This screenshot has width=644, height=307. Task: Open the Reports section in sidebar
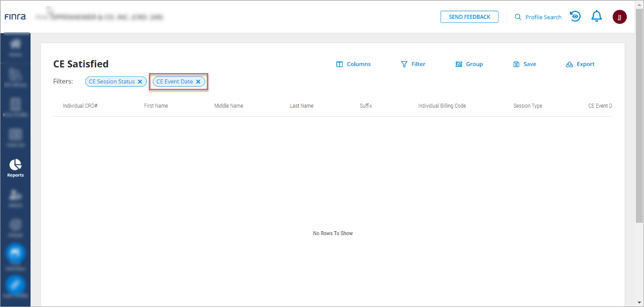pyautogui.click(x=15, y=168)
